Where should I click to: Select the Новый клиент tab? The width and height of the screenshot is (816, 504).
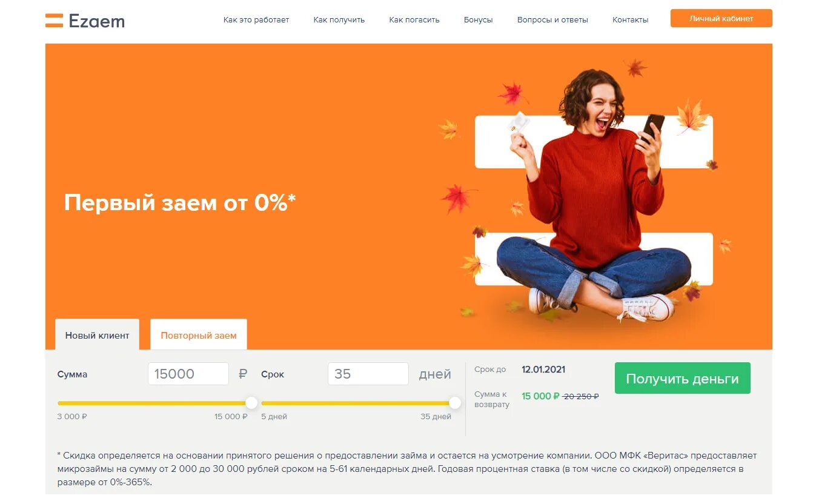(x=98, y=335)
